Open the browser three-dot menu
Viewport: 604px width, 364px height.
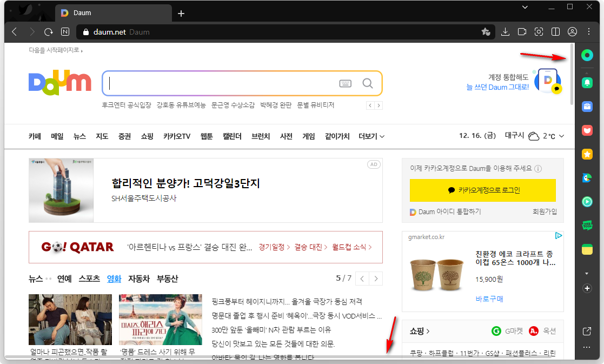pyautogui.click(x=589, y=32)
